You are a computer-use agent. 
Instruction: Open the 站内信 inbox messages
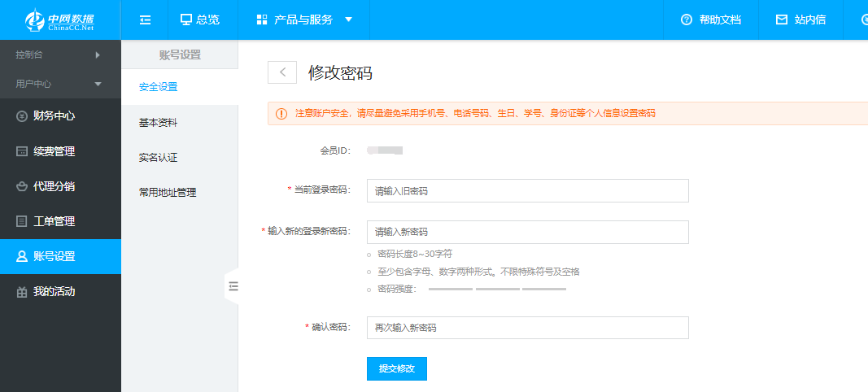click(800, 20)
